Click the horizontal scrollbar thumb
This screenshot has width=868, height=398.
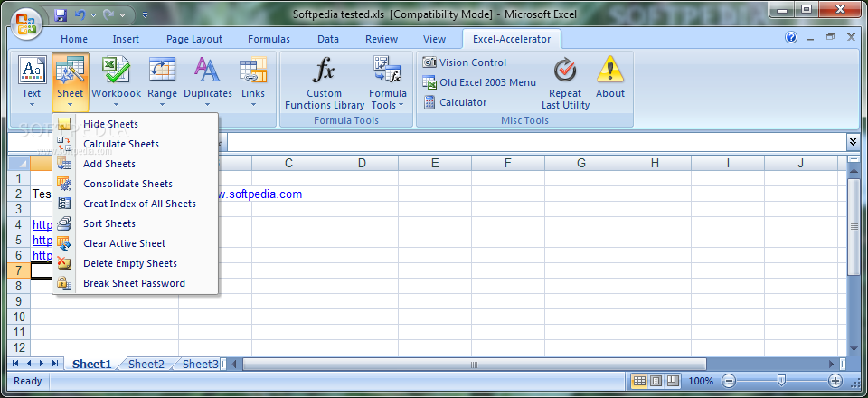point(474,365)
